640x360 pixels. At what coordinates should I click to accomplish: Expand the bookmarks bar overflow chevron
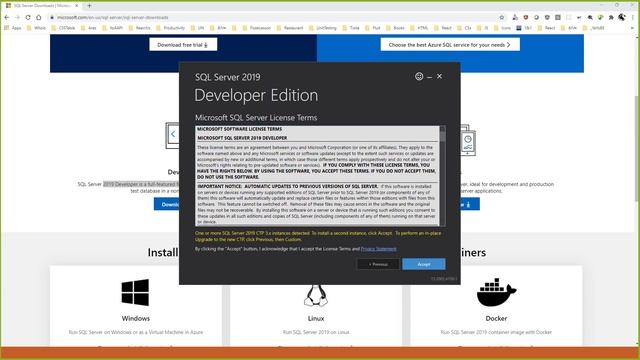pos(633,28)
